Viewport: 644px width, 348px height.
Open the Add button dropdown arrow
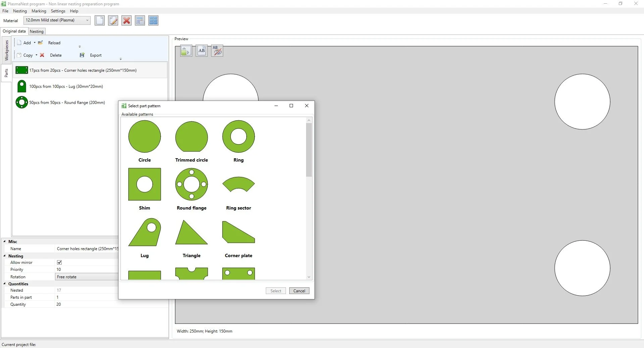tap(35, 43)
